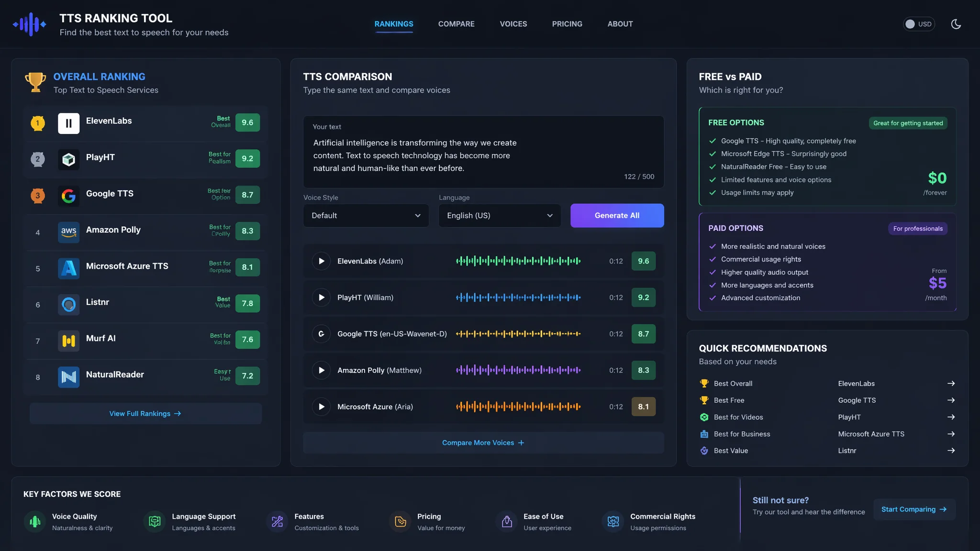
Task: Click the Best for Videos icon
Action: 704,417
